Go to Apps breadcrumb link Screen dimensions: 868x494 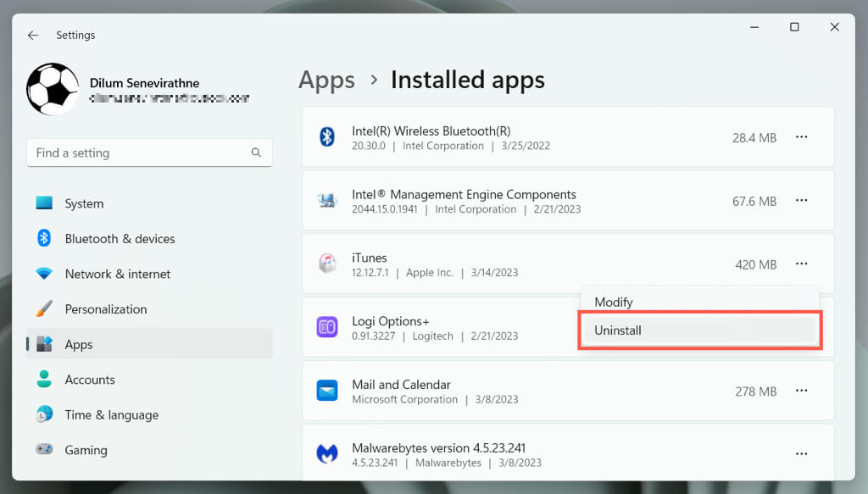[x=326, y=80]
